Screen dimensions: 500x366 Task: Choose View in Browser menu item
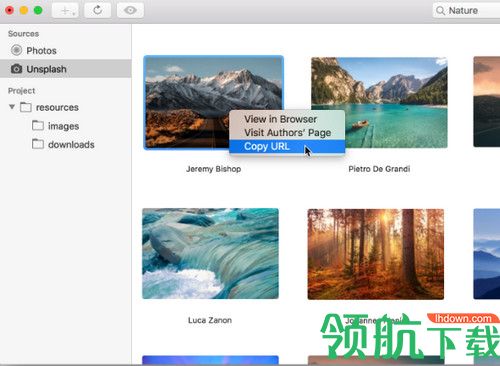click(287, 119)
